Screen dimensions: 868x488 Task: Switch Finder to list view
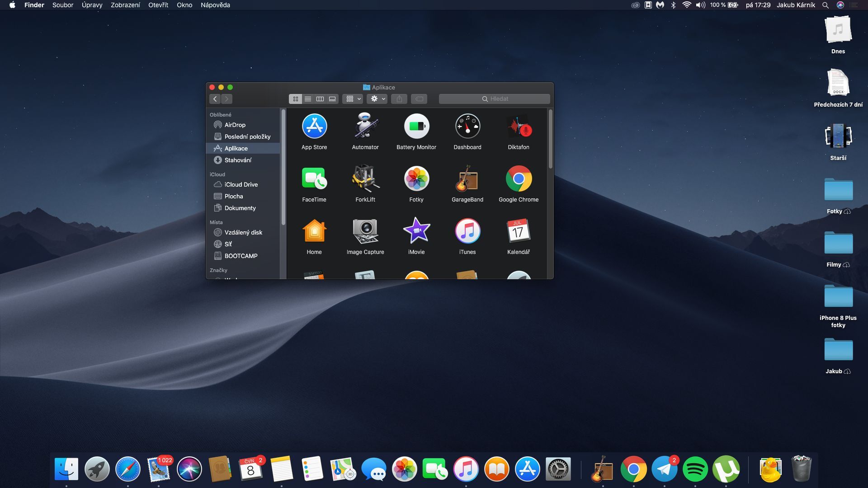pyautogui.click(x=308, y=99)
